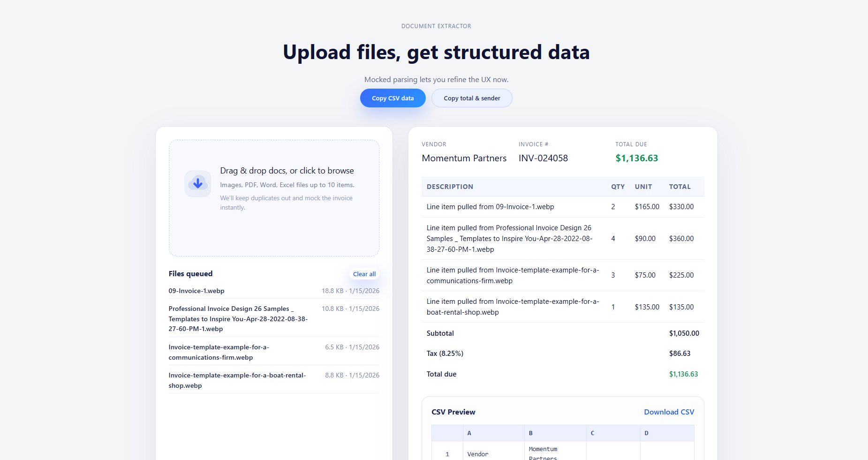Click Clear all to empty the queue
The width and height of the screenshot is (868, 460).
click(364, 274)
